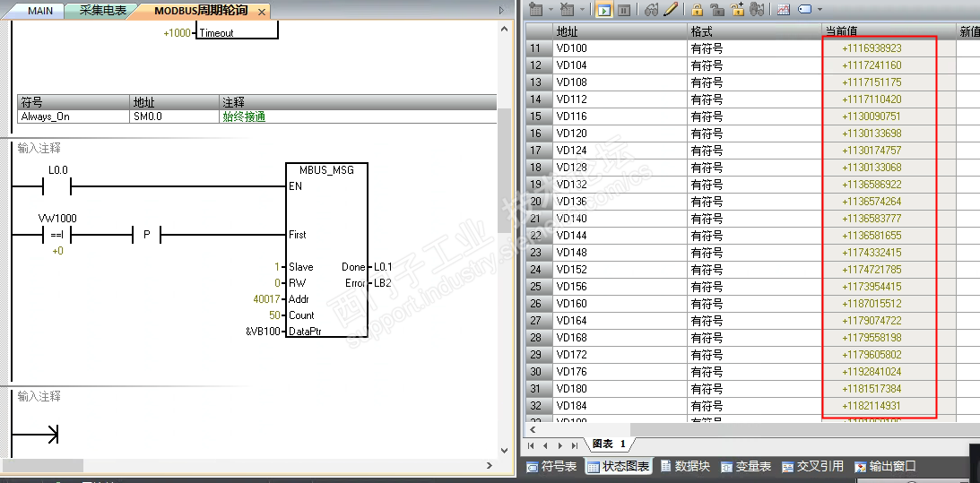Click the Done output operand L0.1
Viewport: 980px width, 483px height.
click(x=383, y=267)
